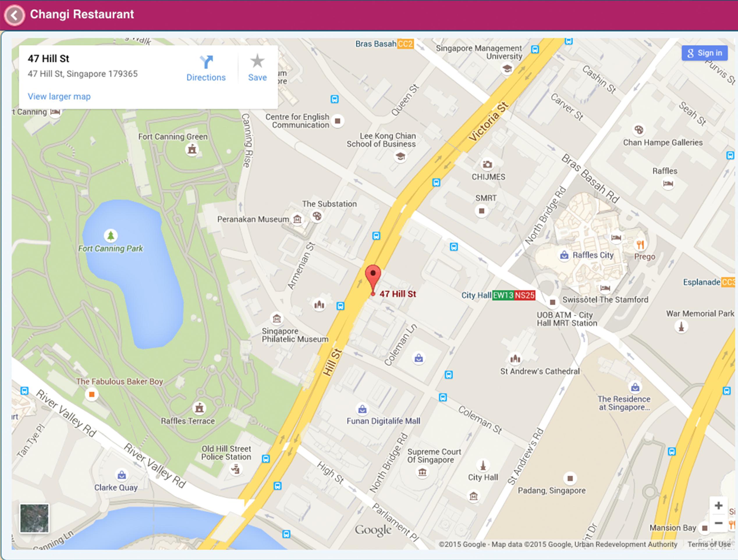The width and height of the screenshot is (738, 560).
Task: Click the Victoria St road label
Action: [488, 121]
